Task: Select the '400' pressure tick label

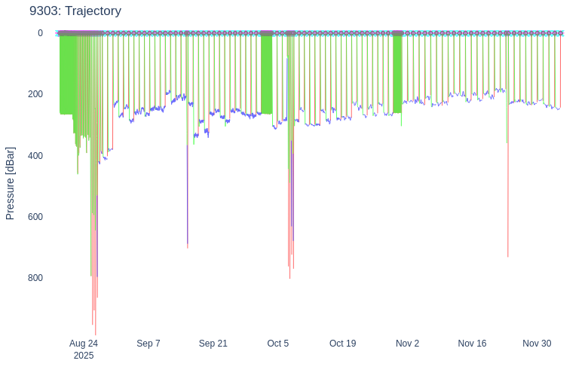Action: (x=35, y=156)
